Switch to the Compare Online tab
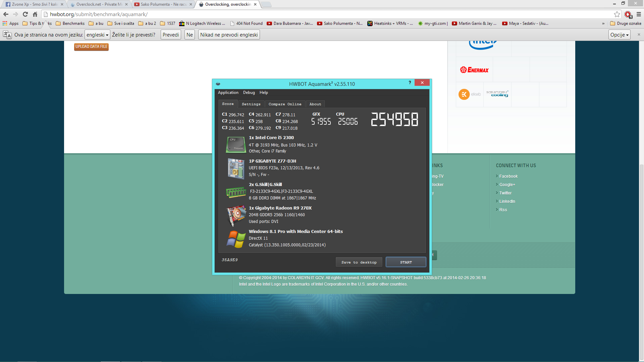644x362 pixels. (x=285, y=104)
